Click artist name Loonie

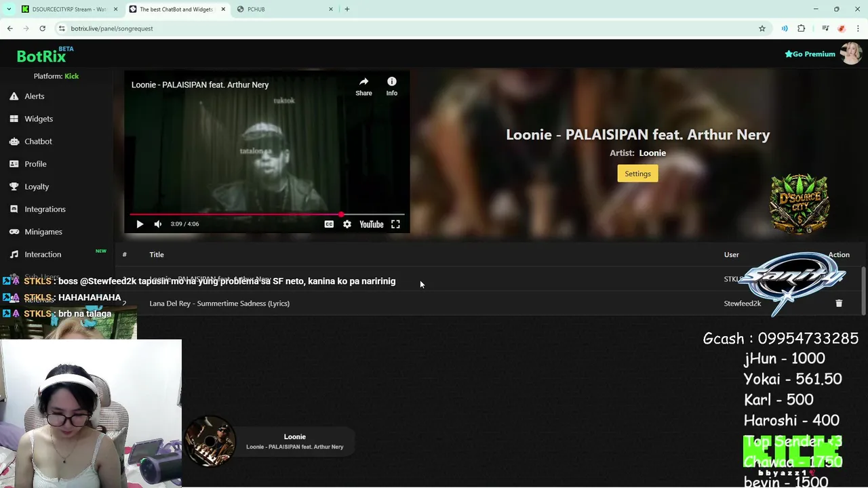click(652, 153)
